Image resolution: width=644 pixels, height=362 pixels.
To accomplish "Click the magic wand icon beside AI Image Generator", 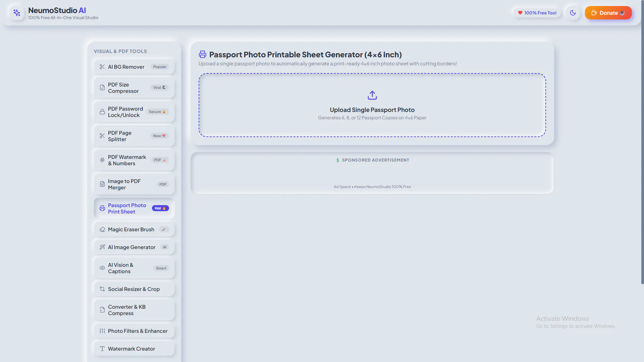I will coord(102,247).
